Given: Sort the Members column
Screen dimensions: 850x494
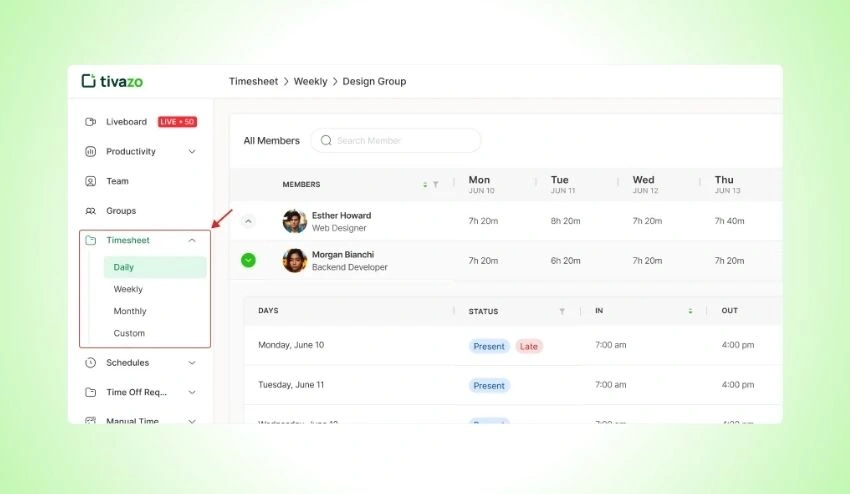Looking at the screenshot, I should (x=425, y=184).
